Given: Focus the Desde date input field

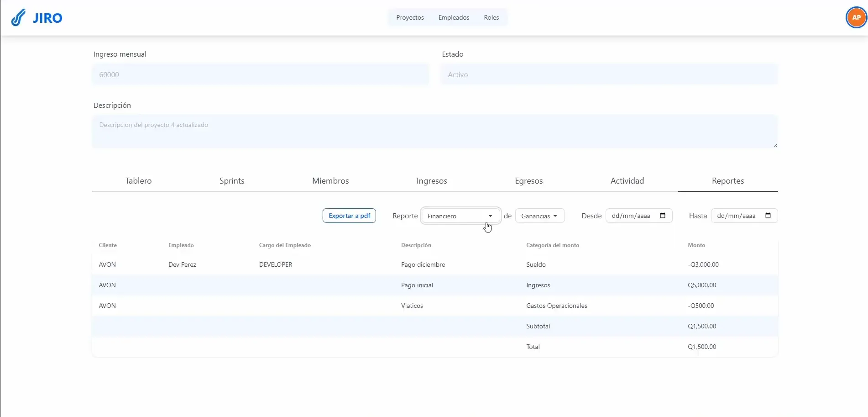Looking at the screenshot, I should point(631,216).
